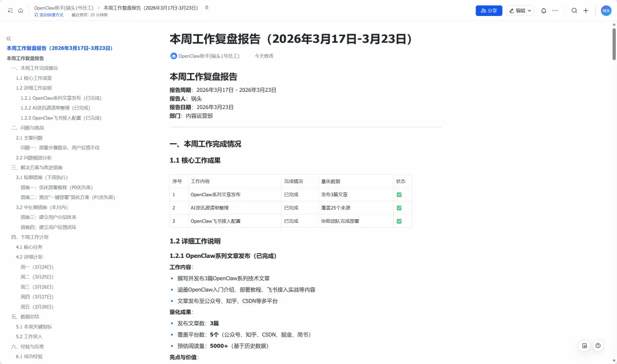Jump to outline 措施一：优化部署教程

(57, 188)
